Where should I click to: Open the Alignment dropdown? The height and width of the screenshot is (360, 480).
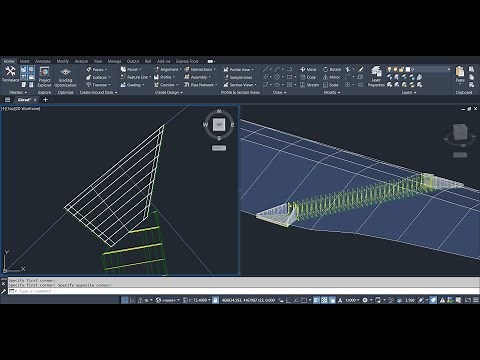coord(167,69)
